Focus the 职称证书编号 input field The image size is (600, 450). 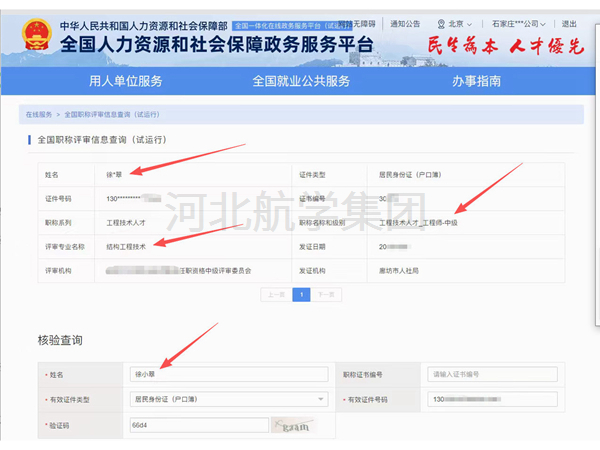pyautogui.click(x=492, y=374)
